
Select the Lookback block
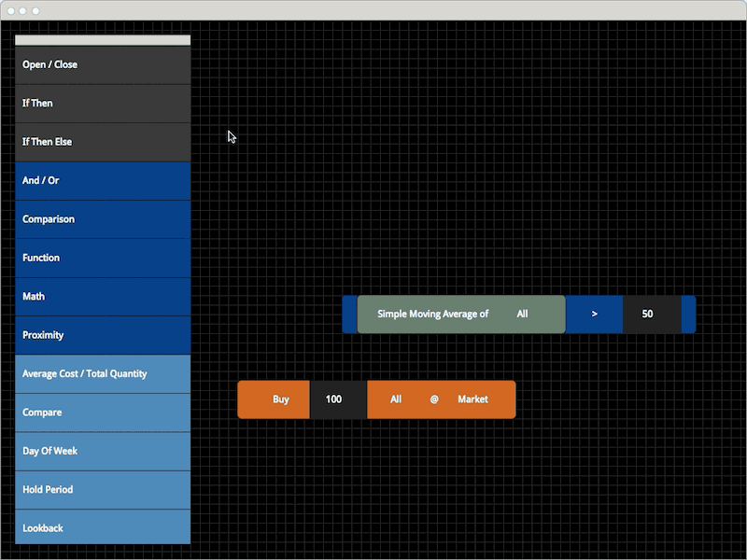click(x=103, y=526)
